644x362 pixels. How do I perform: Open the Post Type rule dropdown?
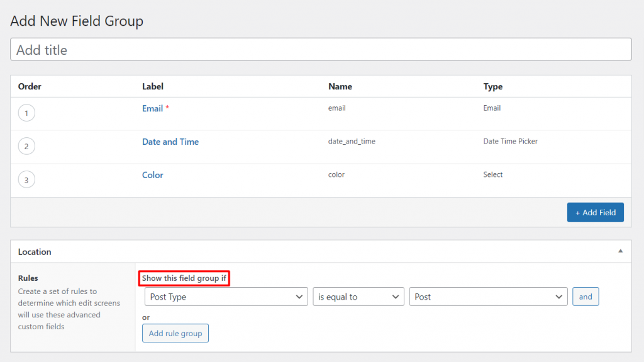226,297
